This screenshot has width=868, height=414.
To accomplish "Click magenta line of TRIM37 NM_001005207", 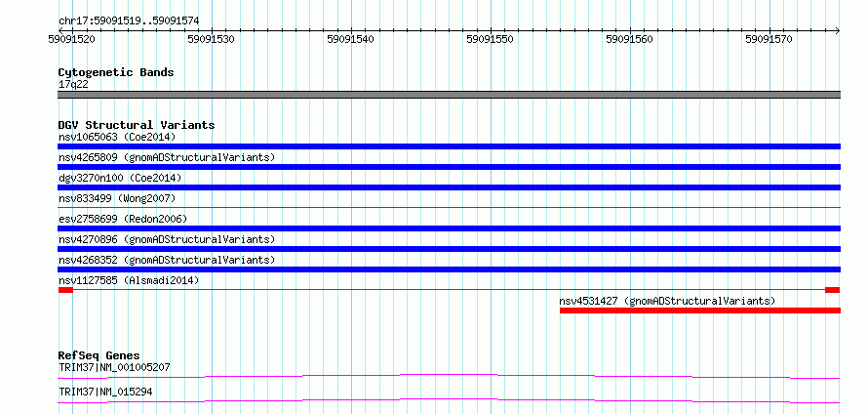I will click(x=449, y=376).
